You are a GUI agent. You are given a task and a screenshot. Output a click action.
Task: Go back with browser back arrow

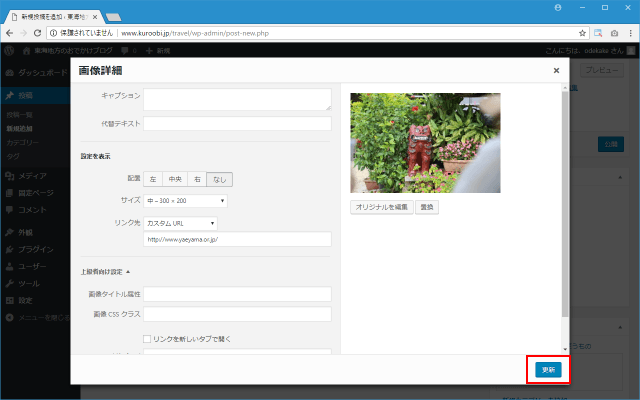[x=9, y=33]
